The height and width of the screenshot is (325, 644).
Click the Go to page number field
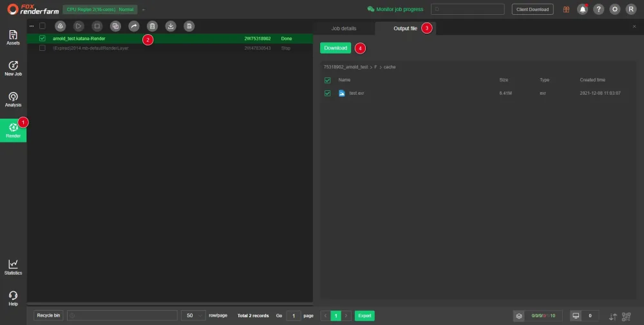click(x=293, y=316)
